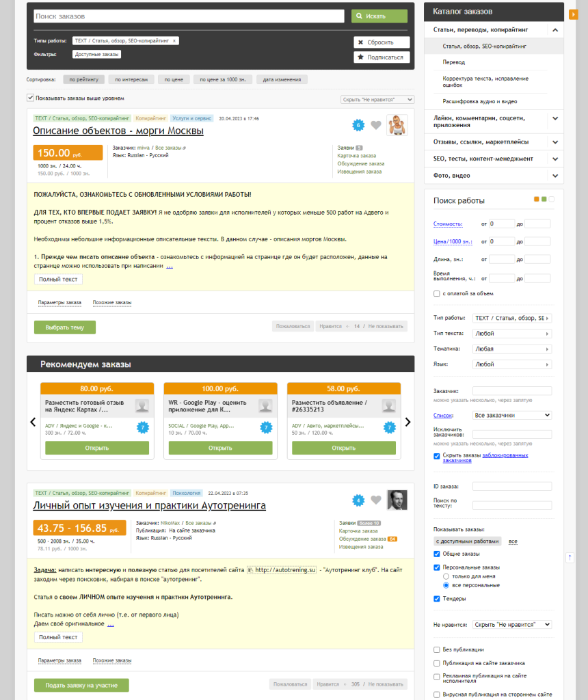
Task: Enable the 'с оплатой за объем' checkbox
Action: click(437, 293)
